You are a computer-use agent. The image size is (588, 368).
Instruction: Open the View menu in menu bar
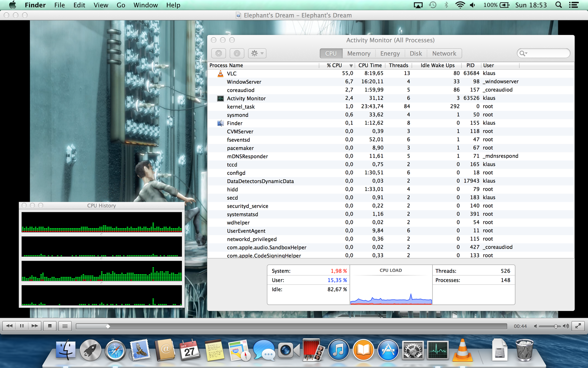[101, 5]
